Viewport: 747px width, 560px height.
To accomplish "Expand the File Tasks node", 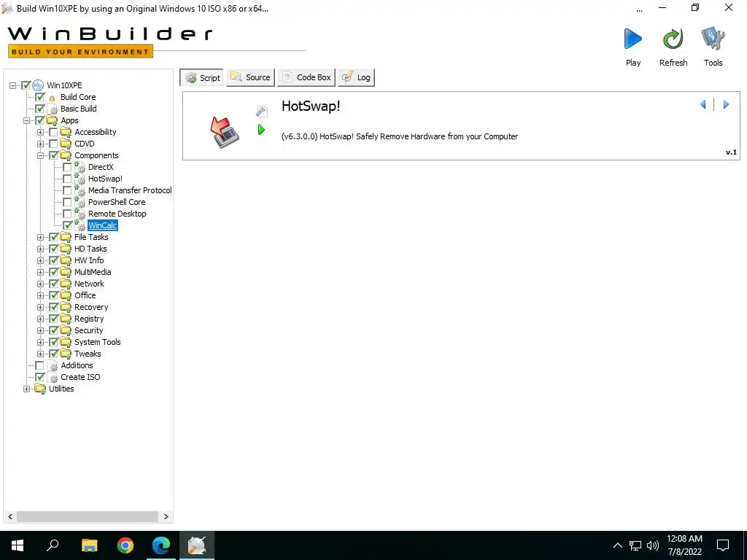I will point(41,237).
